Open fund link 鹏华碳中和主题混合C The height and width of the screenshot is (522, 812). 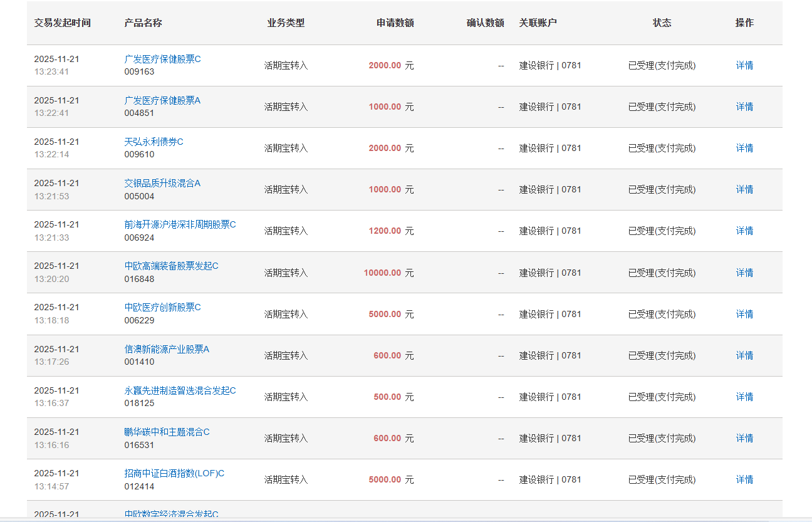(167, 432)
